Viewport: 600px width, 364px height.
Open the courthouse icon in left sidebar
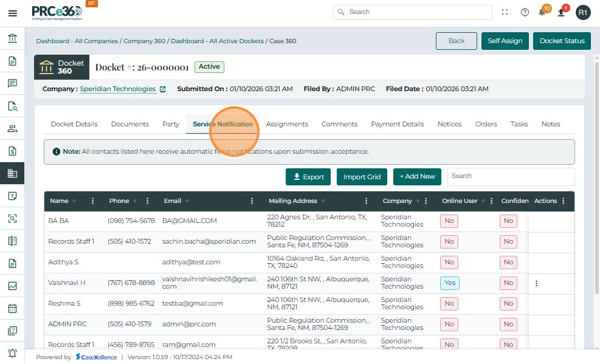click(12, 39)
